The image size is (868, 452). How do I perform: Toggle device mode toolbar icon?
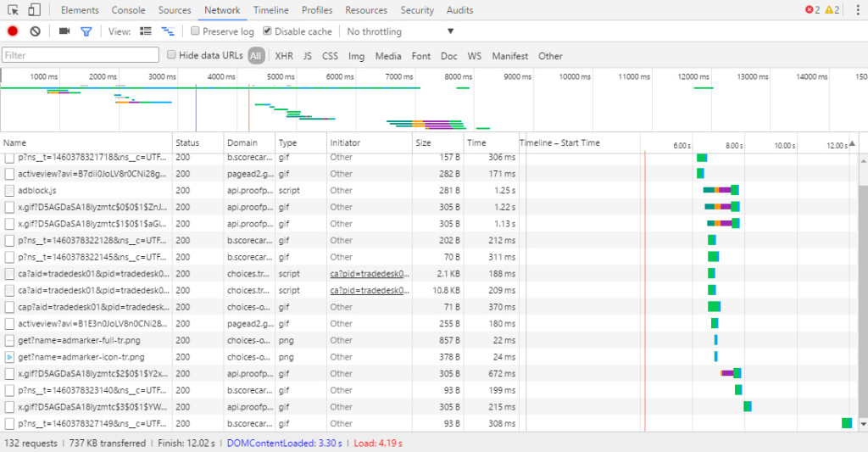[35, 10]
